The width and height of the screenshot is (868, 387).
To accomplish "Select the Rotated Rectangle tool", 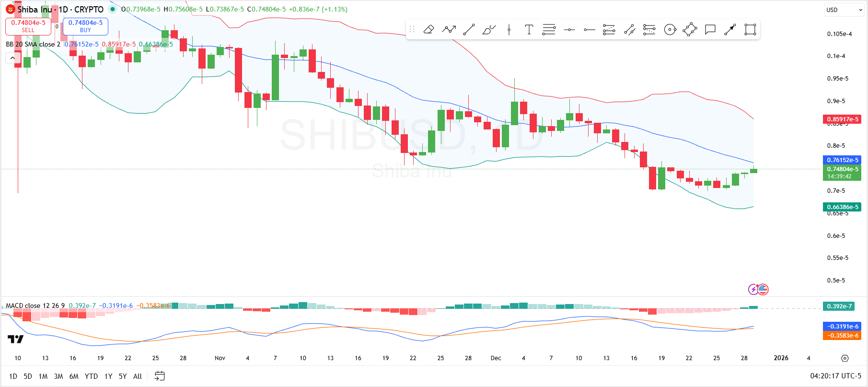I will point(690,30).
